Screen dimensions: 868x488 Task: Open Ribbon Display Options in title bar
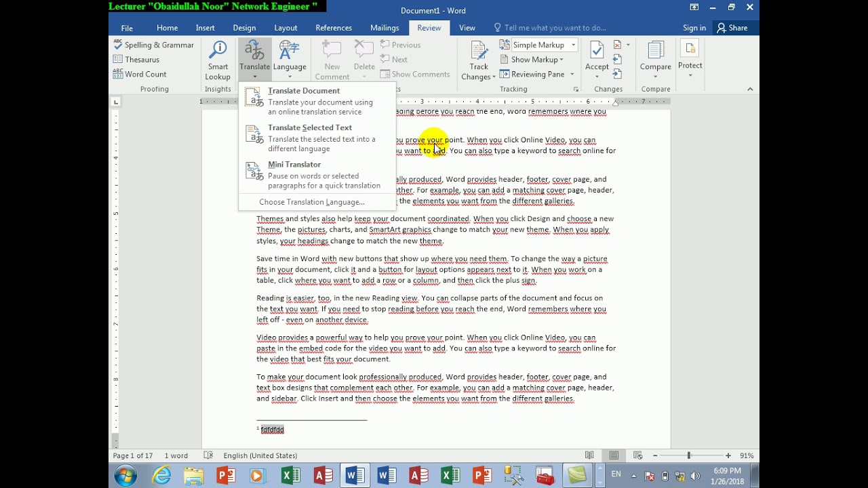[x=694, y=7]
